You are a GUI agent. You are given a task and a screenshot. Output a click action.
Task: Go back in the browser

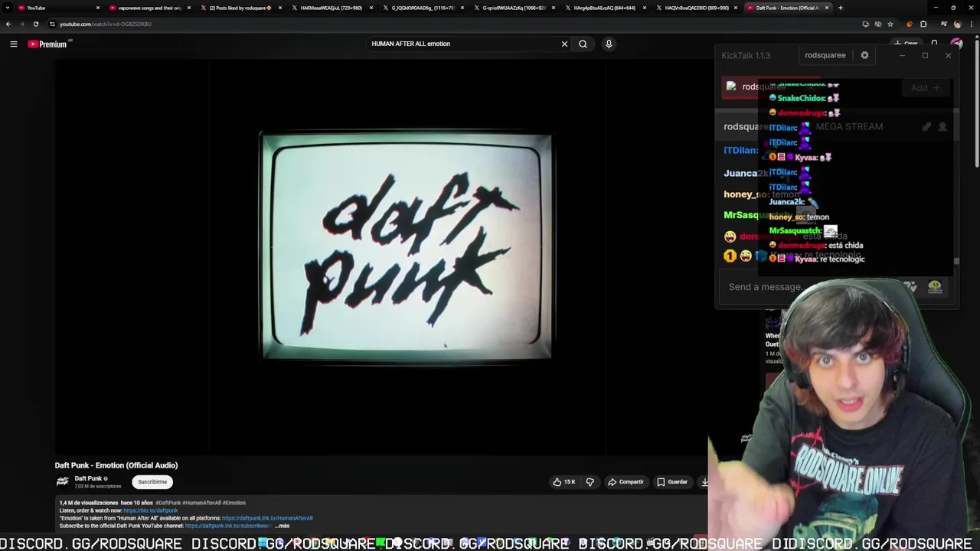click(x=8, y=24)
